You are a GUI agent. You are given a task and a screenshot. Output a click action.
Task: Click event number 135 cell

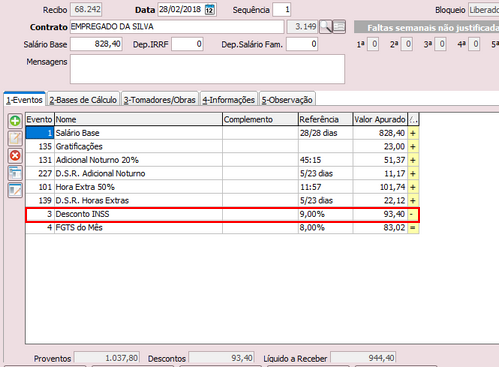click(x=40, y=146)
